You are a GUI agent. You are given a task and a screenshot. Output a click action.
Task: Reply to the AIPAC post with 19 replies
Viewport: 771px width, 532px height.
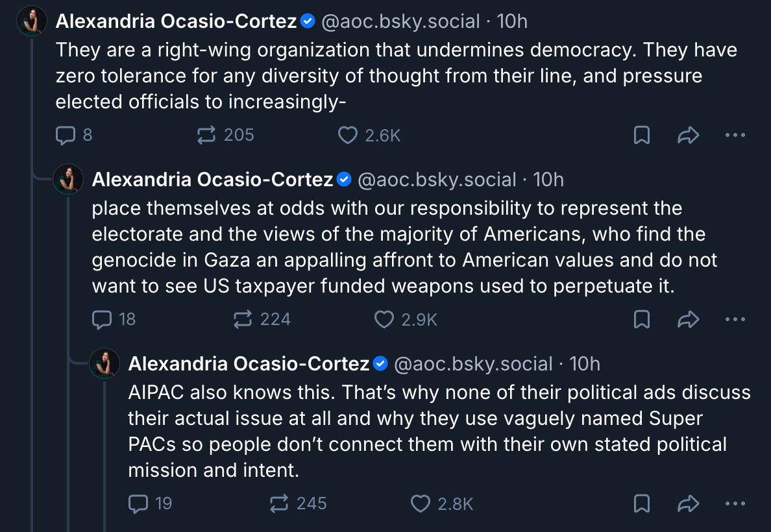coord(138,503)
